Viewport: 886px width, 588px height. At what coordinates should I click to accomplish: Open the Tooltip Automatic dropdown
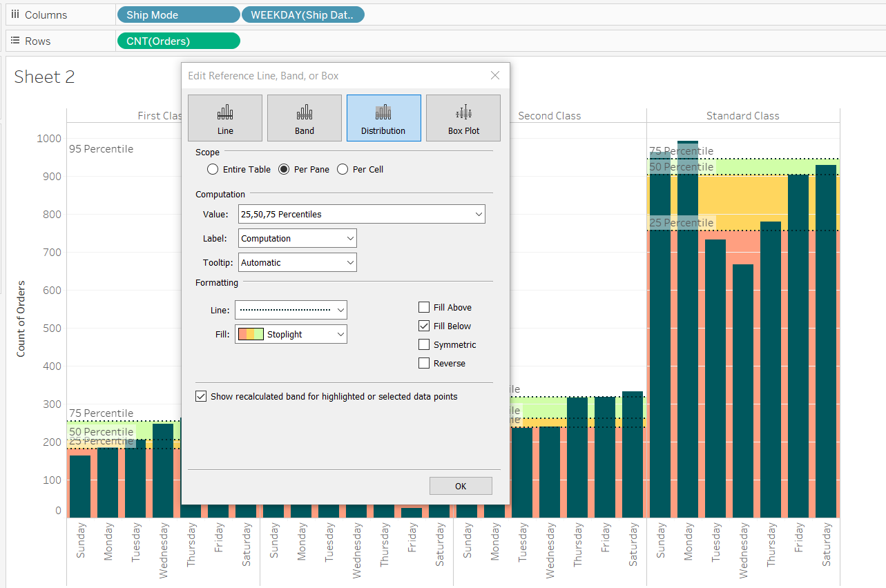pyautogui.click(x=298, y=262)
